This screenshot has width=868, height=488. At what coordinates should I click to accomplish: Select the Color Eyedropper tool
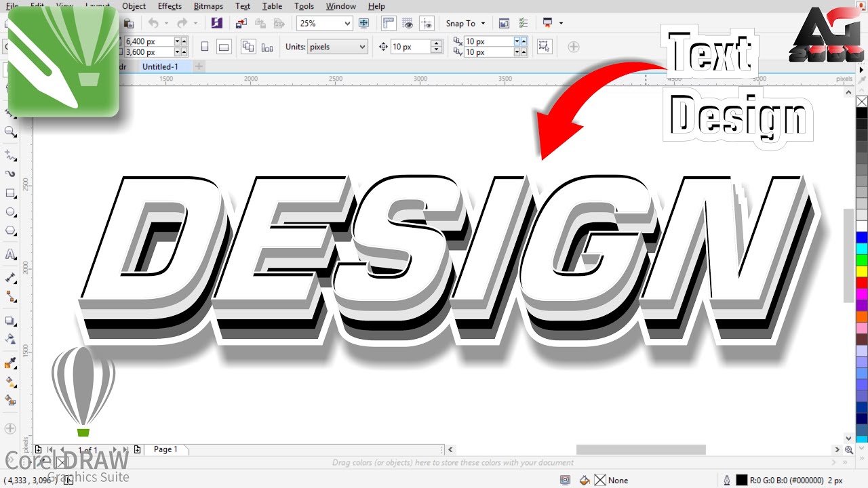click(10, 363)
